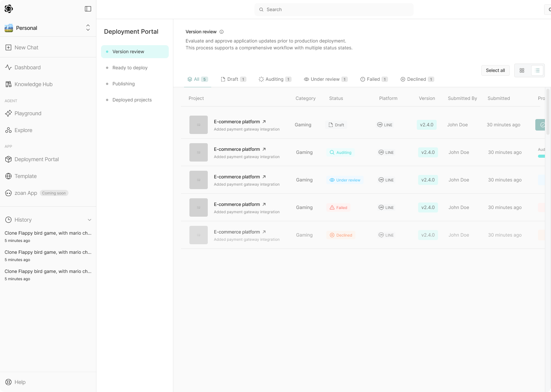Switch to grid view
The image size is (551, 392).
(x=522, y=70)
